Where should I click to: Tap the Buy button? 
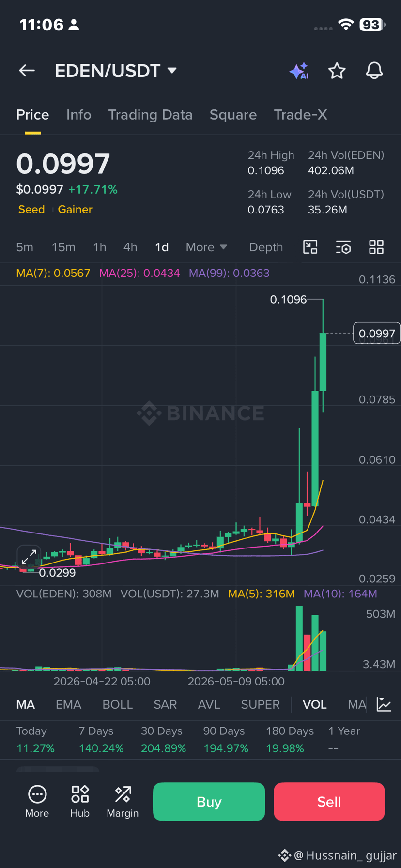209,802
